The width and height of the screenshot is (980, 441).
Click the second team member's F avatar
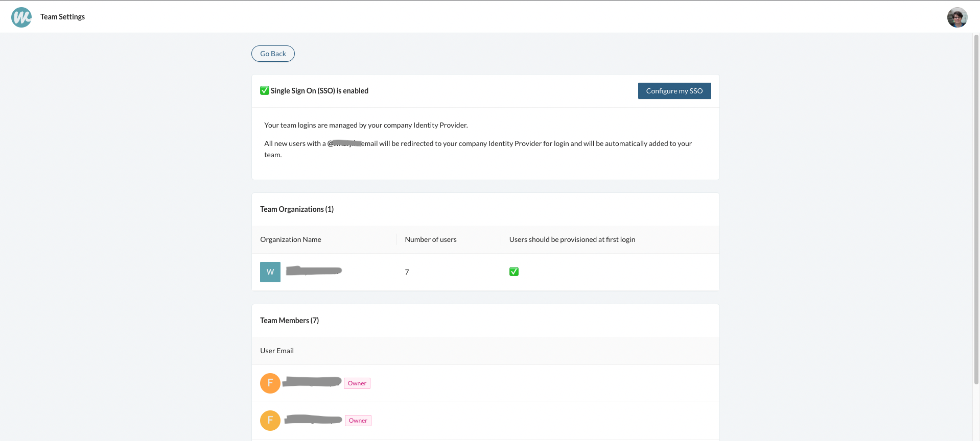pyautogui.click(x=270, y=421)
